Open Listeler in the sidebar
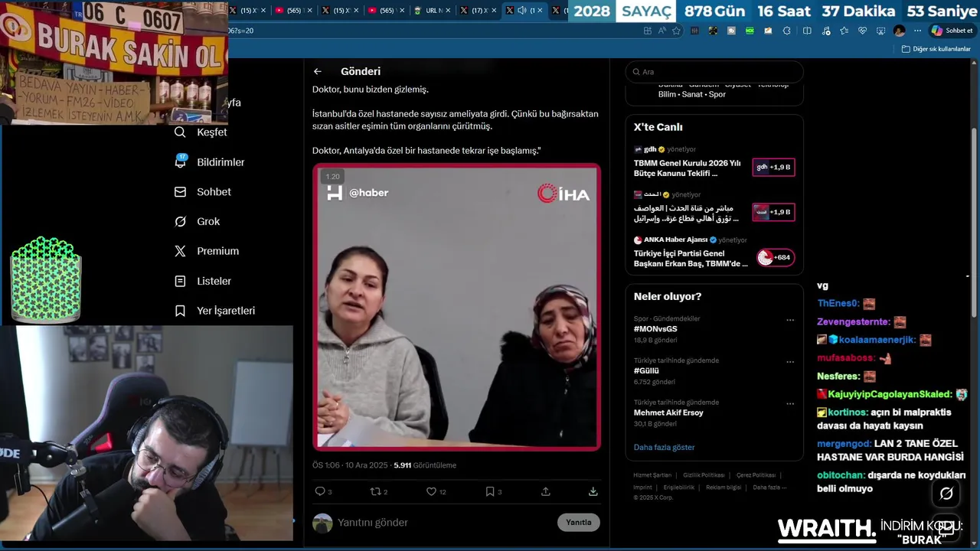Viewport: 980px width, 551px height. (x=203, y=281)
